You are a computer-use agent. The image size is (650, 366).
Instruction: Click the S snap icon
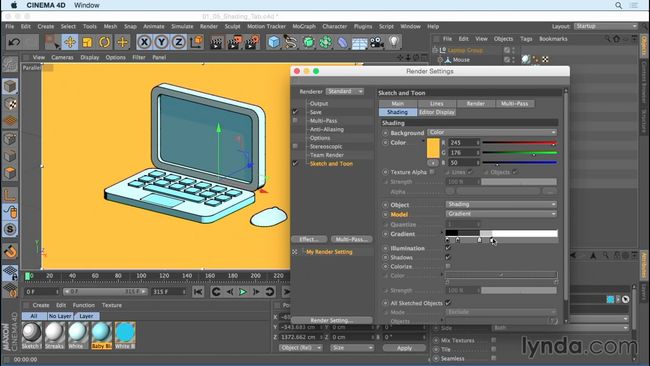pos(10,229)
